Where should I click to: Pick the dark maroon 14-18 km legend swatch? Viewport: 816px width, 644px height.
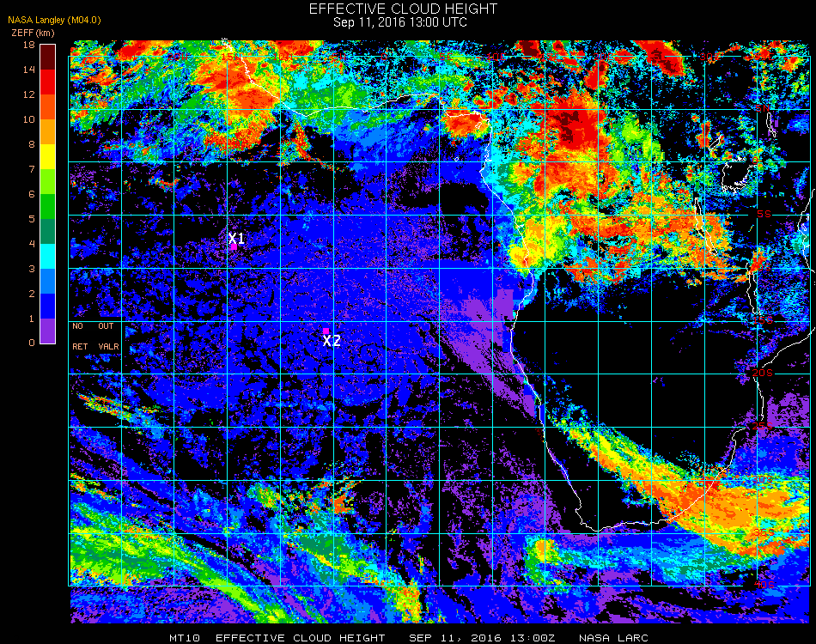(x=47, y=58)
